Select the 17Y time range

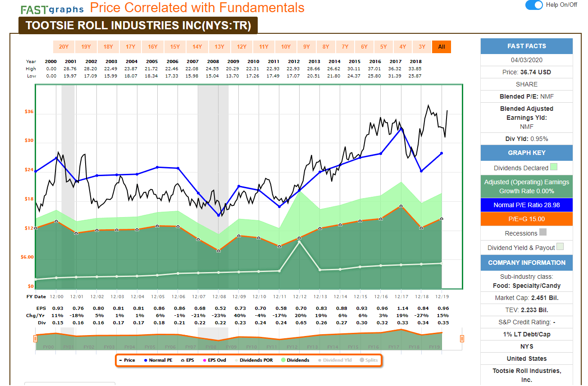(x=131, y=47)
